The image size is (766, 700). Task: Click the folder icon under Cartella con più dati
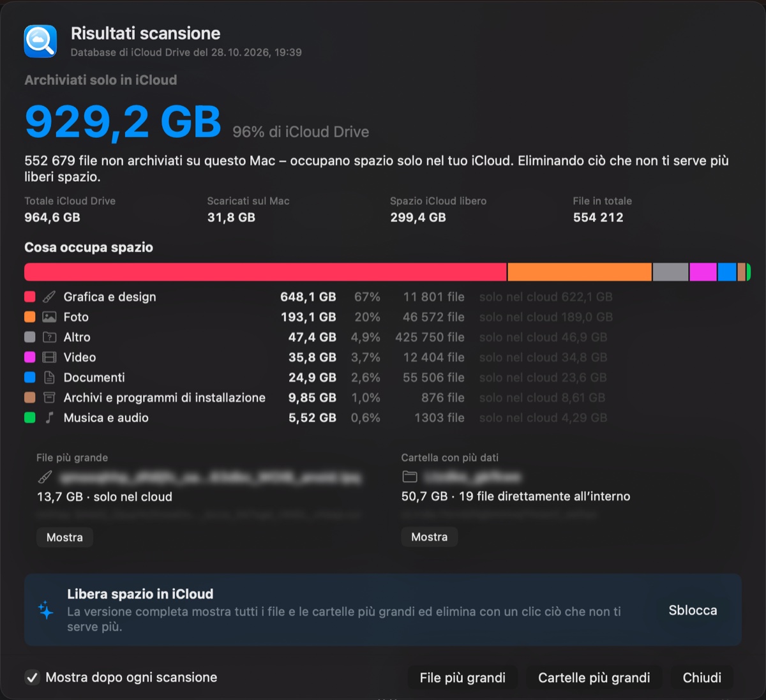pyautogui.click(x=410, y=477)
